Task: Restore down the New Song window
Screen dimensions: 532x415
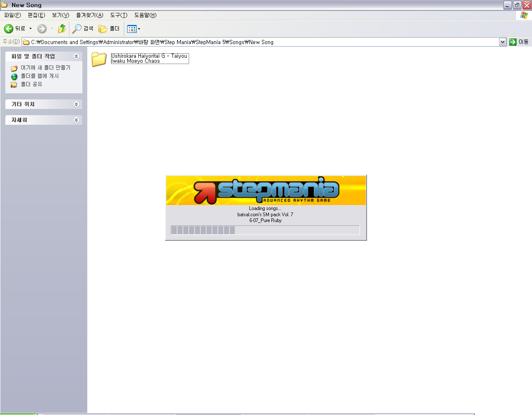Action: (517, 5)
